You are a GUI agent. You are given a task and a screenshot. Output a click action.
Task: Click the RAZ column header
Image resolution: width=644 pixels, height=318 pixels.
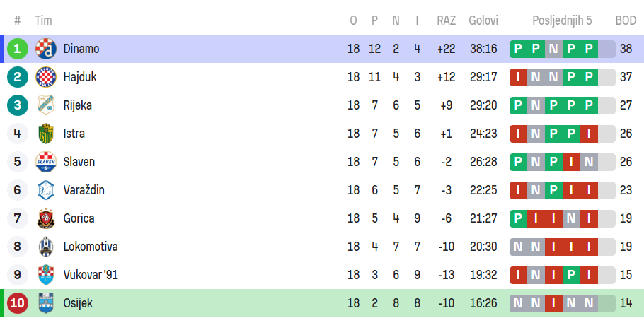pyautogui.click(x=447, y=20)
